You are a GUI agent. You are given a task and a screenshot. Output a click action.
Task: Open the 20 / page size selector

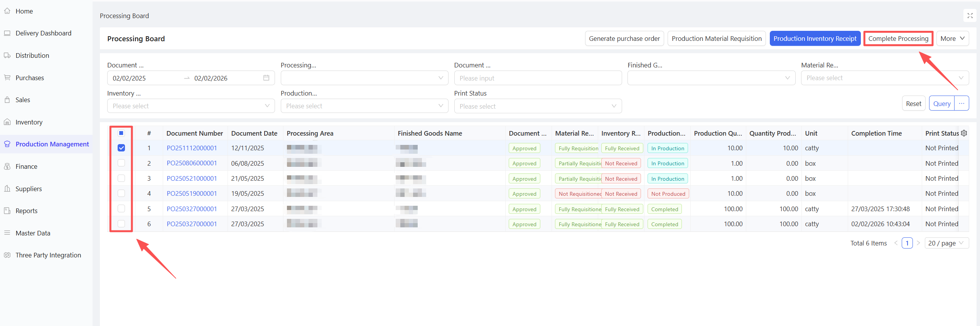(946, 243)
